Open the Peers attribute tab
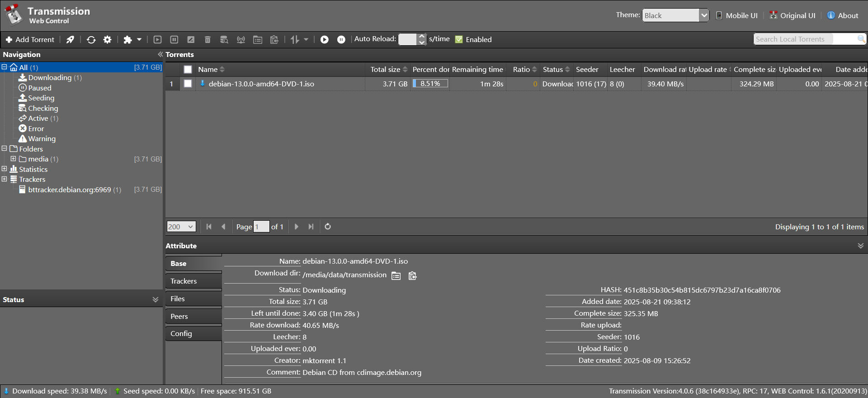This screenshot has width=868, height=398. 193,316
